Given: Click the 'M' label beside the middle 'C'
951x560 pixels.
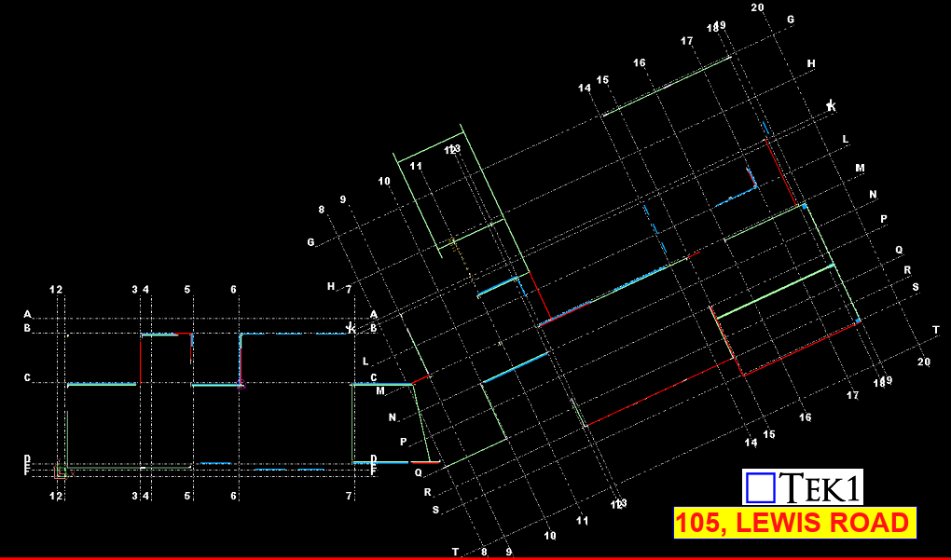Looking at the screenshot, I should (x=380, y=391).
